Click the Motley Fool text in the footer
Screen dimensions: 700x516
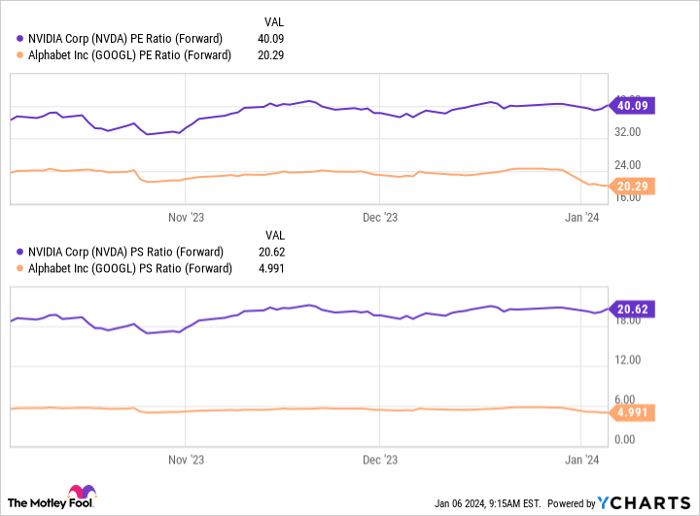pyautogui.click(x=38, y=502)
